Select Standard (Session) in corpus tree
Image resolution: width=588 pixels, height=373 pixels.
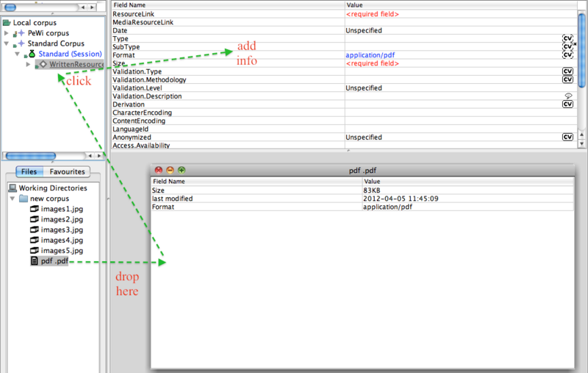(x=70, y=54)
